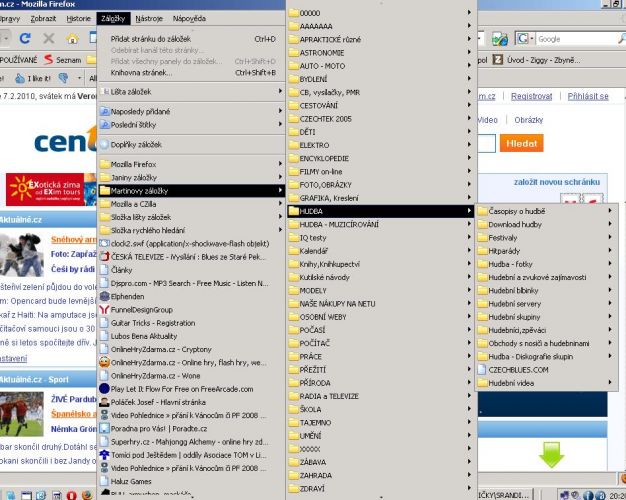Open the Hudební videa subfolder
The image size is (626, 500).
pos(546,383)
